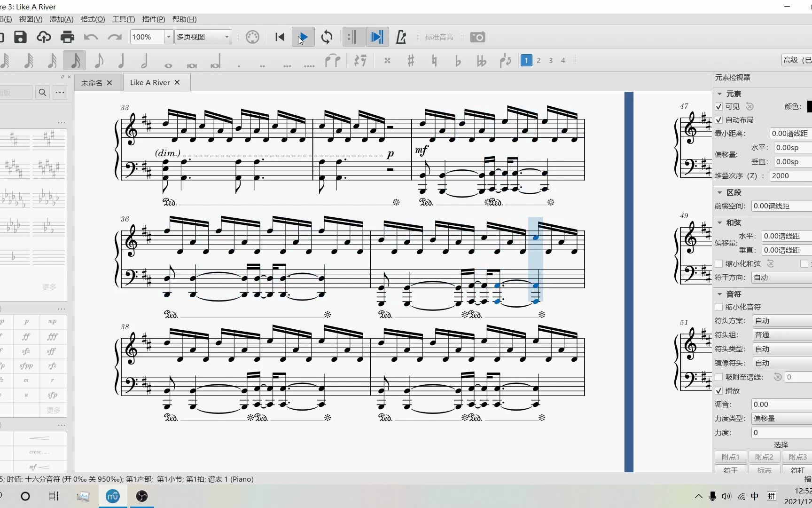Click the 附点1 button
The width and height of the screenshot is (812, 508).
click(x=731, y=457)
